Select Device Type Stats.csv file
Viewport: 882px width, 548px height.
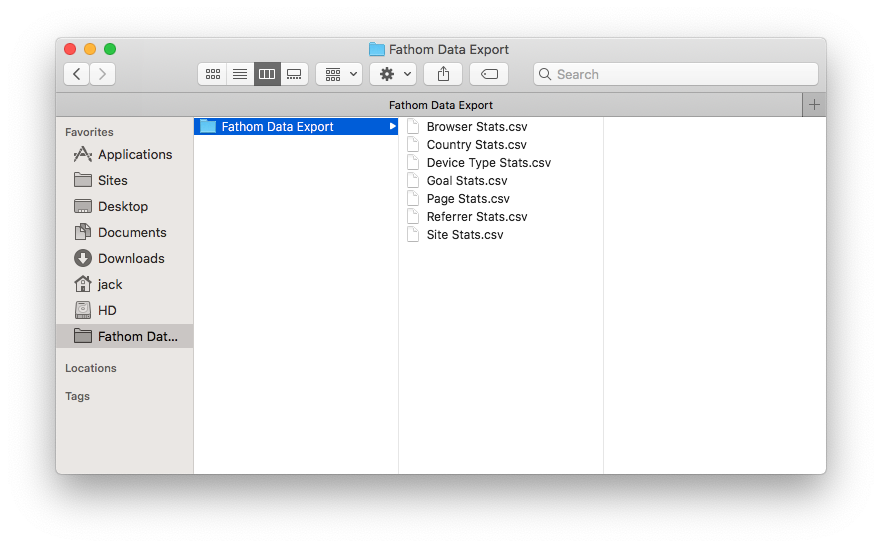[x=501, y=163]
